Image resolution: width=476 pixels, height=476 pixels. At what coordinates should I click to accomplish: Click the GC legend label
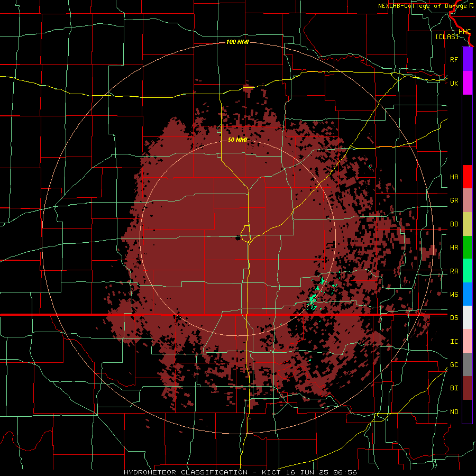454,365
